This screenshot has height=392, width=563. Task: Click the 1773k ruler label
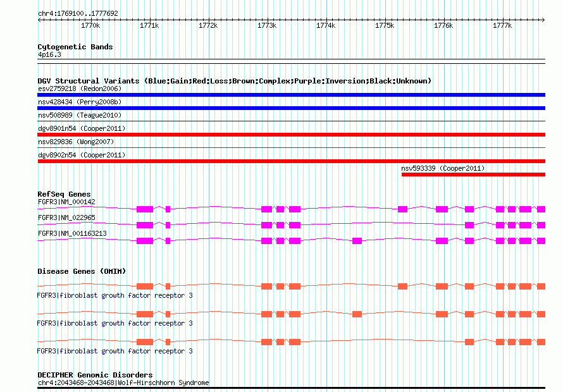(267, 25)
